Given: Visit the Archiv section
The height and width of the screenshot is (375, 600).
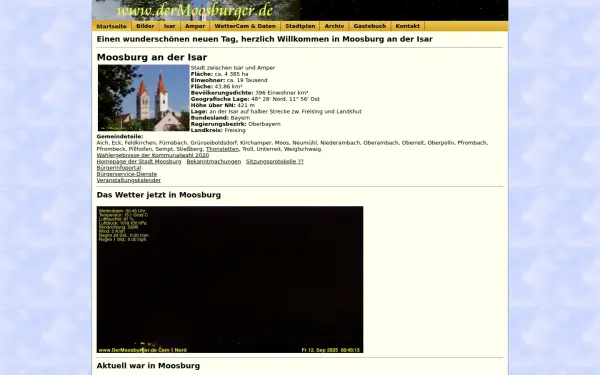Looking at the screenshot, I should (x=334, y=26).
